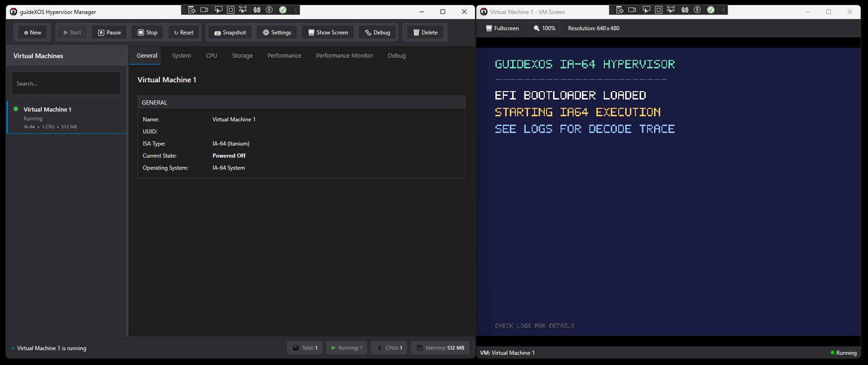868x365 pixels.
Task: Click the 'Powered Off' current state value
Action: click(229, 156)
